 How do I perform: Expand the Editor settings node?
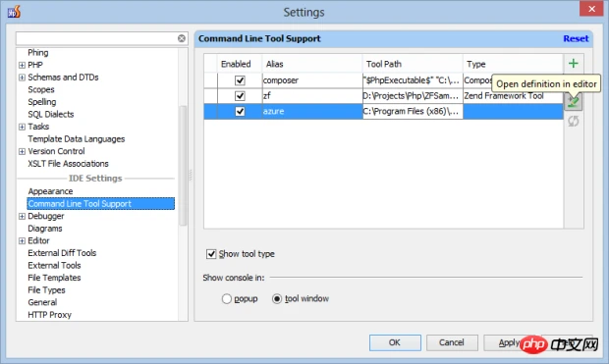tap(23, 241)
